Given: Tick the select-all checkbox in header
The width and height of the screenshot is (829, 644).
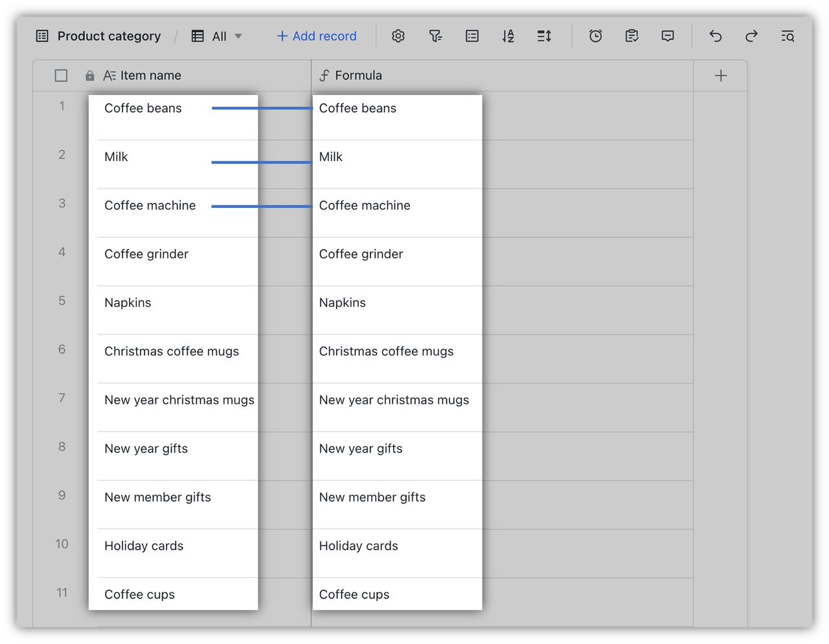Looking at the screenshot, I should point(61,76).
